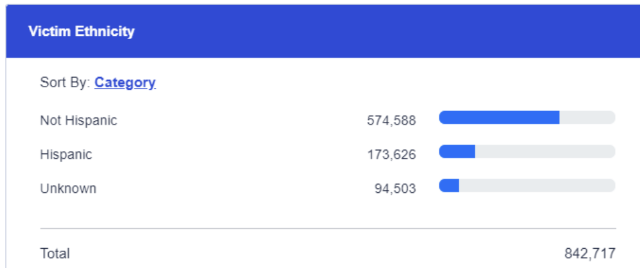The height and width of the screenshot is (268, 644).
Task: Click the gray unfilled part of Unknown bar
Action: (538, 185)
